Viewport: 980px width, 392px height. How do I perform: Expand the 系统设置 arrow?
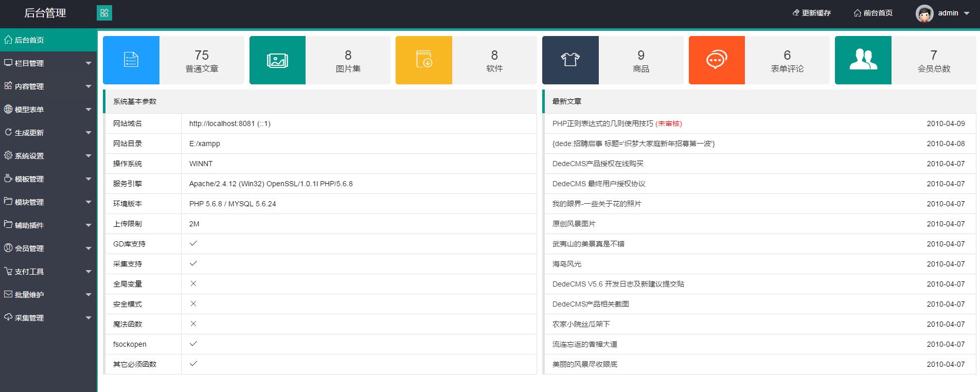[x=88, y=156]
